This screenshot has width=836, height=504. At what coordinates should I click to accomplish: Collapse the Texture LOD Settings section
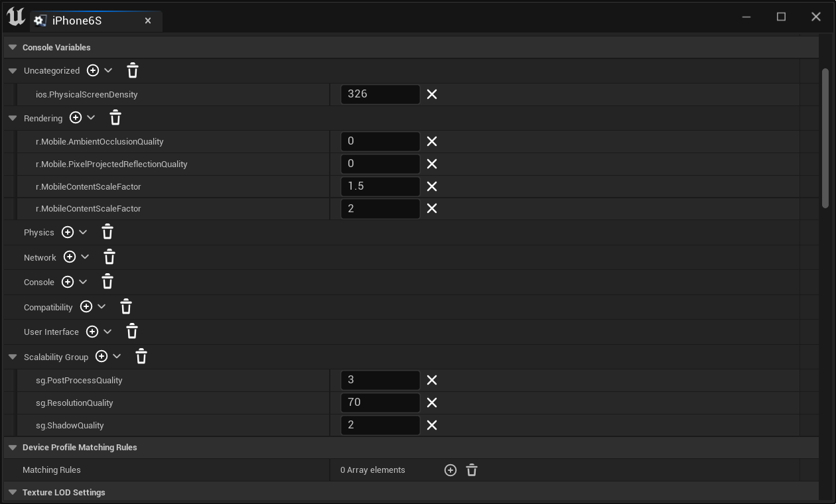coord(13,493)
